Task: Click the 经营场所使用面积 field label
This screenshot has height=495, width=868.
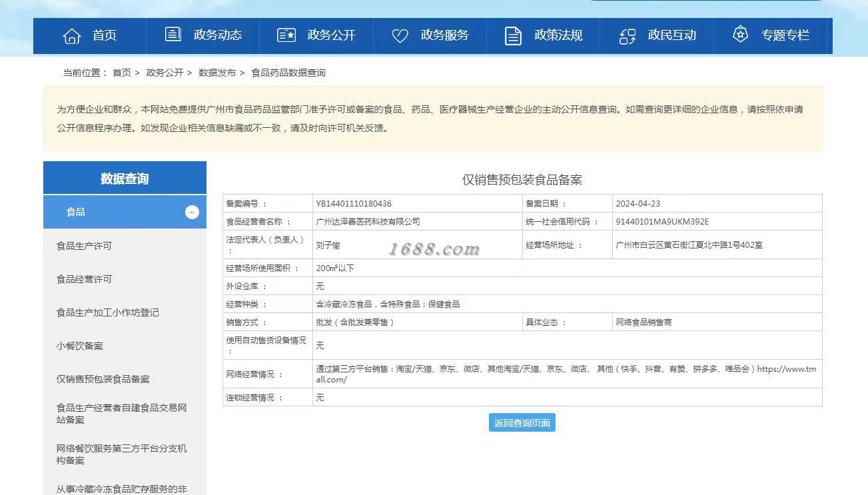Action: coord(262,268)
